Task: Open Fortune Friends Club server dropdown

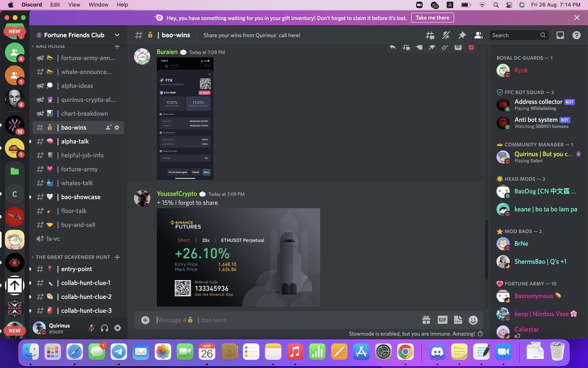Action: (x=117, y=35)
